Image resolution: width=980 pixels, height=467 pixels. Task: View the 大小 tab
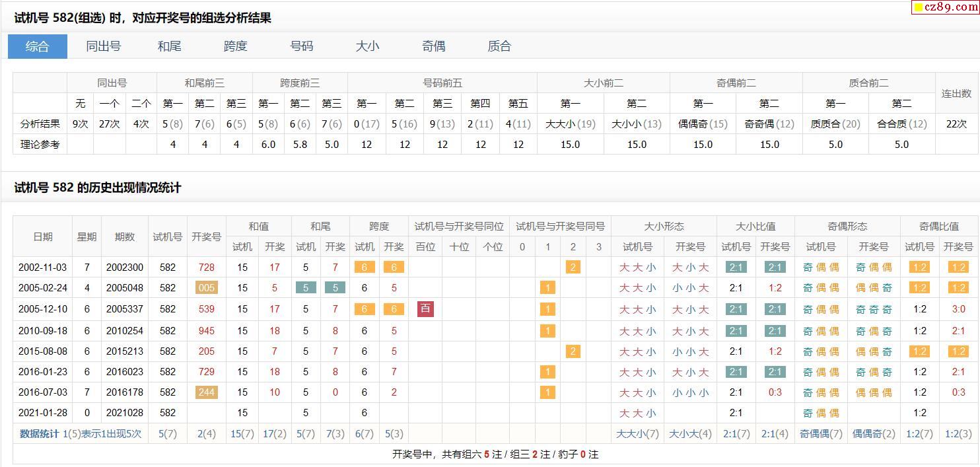pyautogui.click(x=368, y=46)
